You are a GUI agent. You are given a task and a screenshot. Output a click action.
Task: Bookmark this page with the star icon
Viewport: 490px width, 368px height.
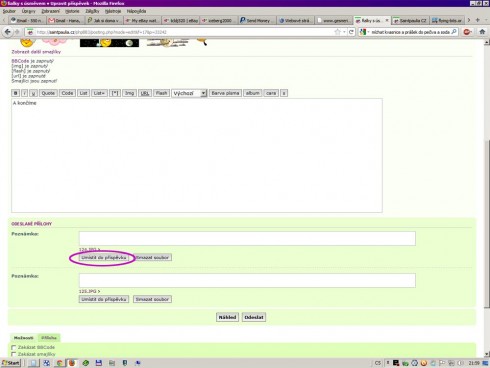tap(338, 32)
